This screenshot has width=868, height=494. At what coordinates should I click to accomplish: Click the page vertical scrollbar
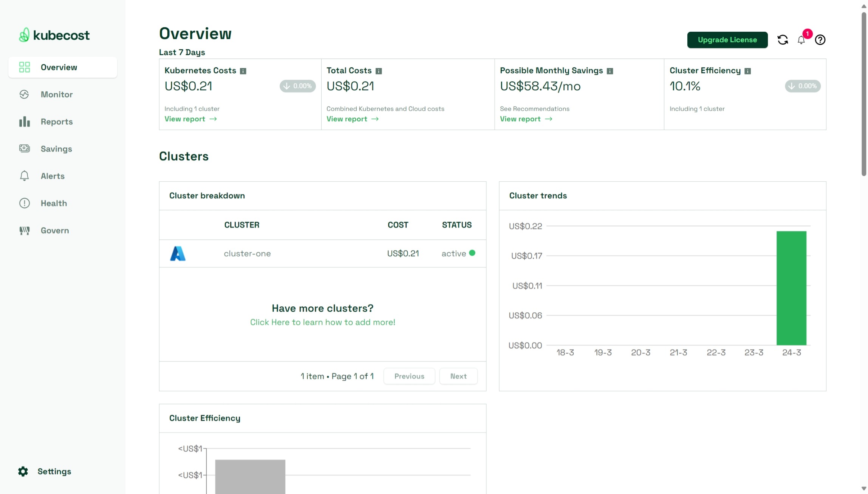coord(863,94)
